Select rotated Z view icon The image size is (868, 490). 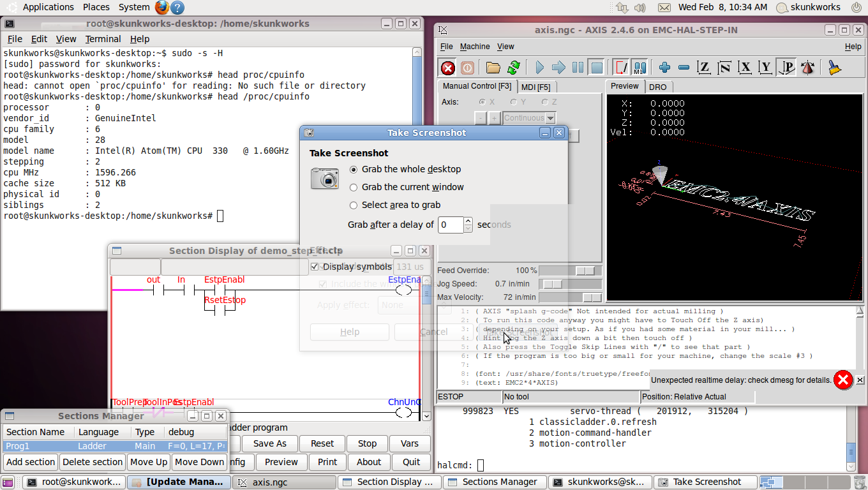pyautogui.click(x=724, y=68)
